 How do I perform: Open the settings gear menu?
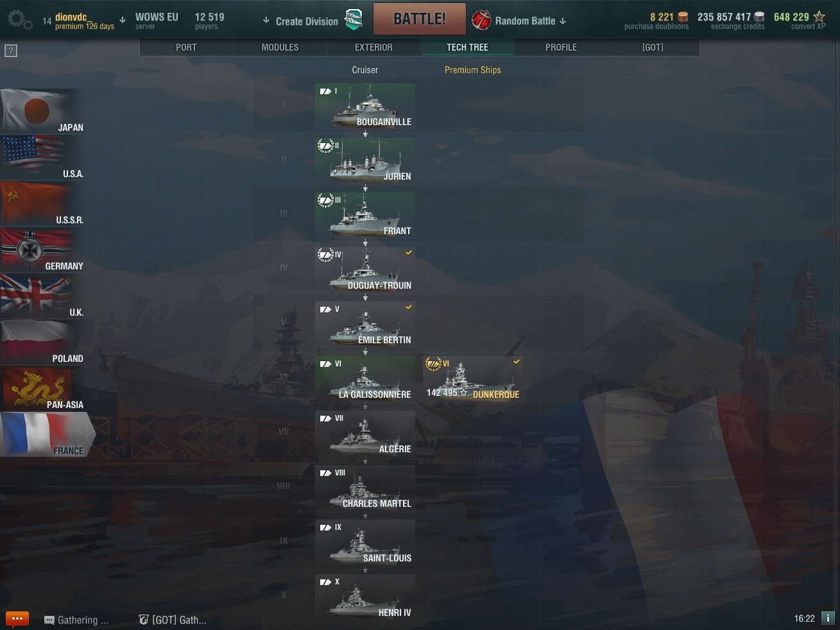[x=19, y=20]
